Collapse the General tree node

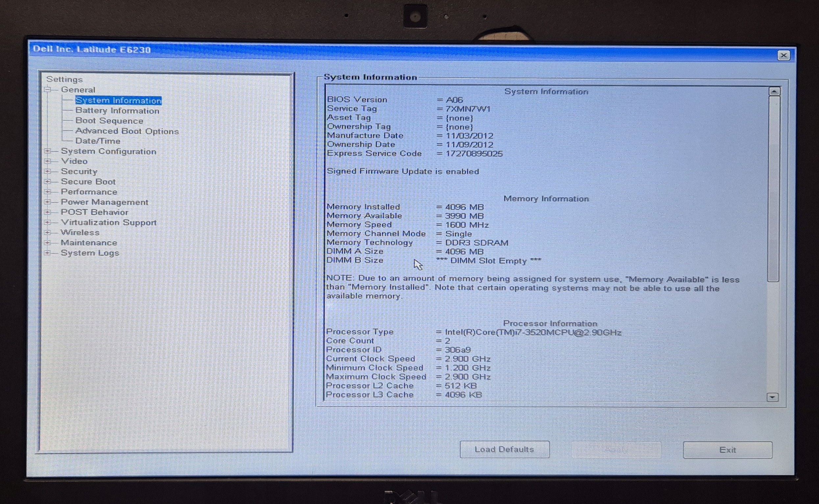click(x=48, y=89)
